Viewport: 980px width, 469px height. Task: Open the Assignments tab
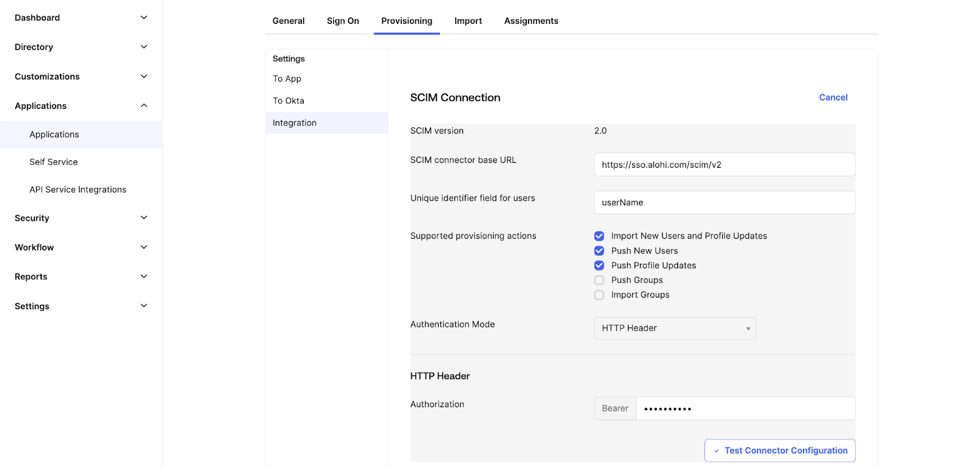tap(530, 21)
